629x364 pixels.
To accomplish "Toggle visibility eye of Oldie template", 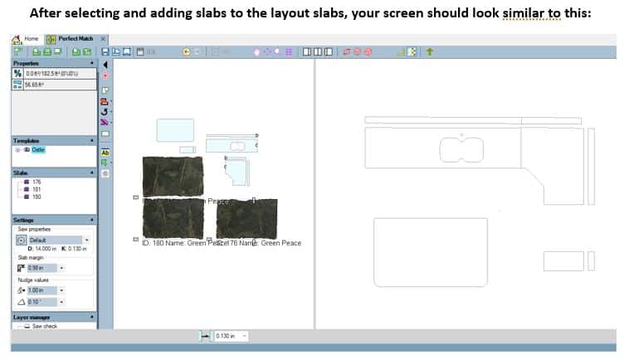I will point(27,150).
